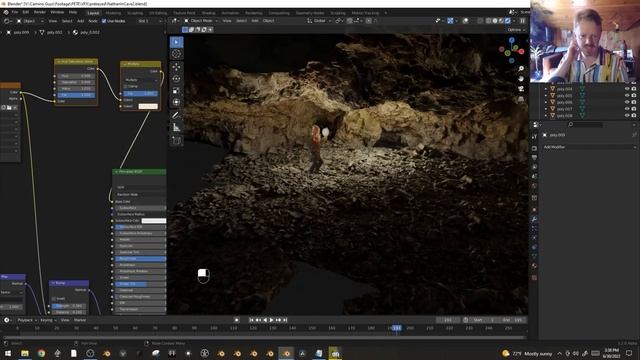The width and height of the screenshot is (640, 360).
Task: Select the Measure ruler tool
Action: pyautogui.click(x=176, y=127)
